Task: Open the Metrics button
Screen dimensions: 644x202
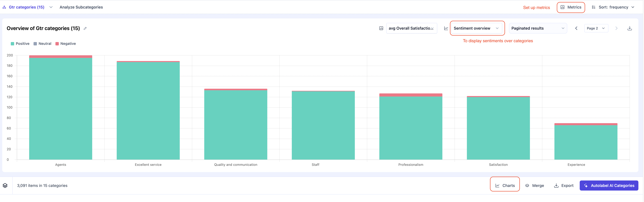Action: tap(571, 7)
